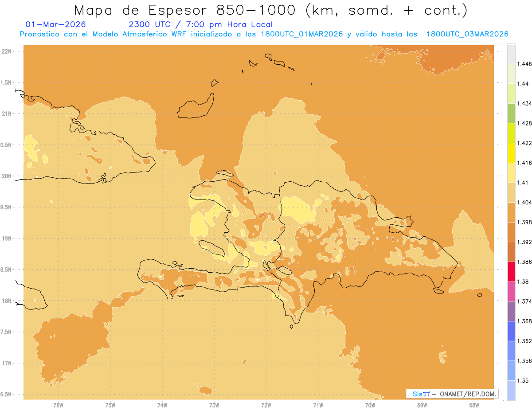
Task: Click the valid-until time '1800UTC_03MAR2026'
Action: [467, 34]
